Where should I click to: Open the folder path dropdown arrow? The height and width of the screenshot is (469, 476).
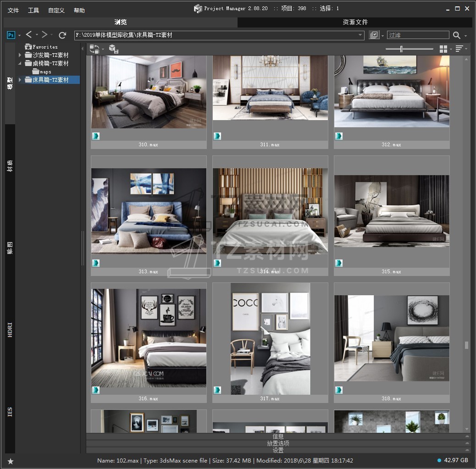pyautogui.click(x=360, y=35)
